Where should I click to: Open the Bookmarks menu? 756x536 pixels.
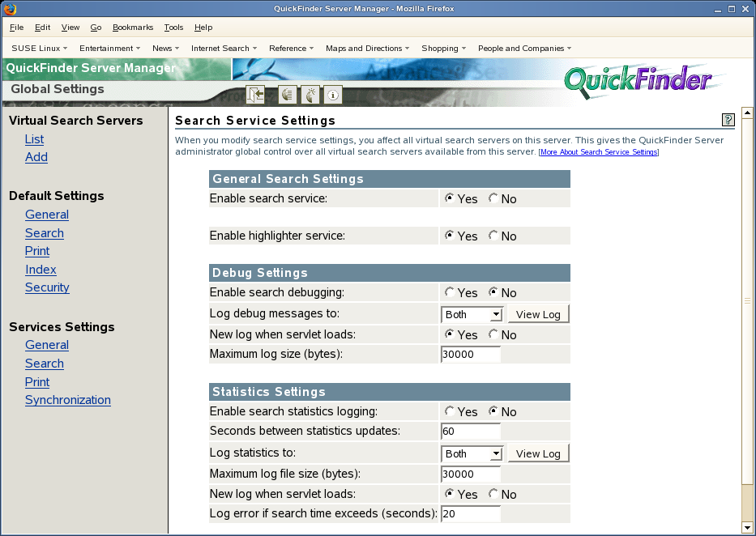point(133,28)
